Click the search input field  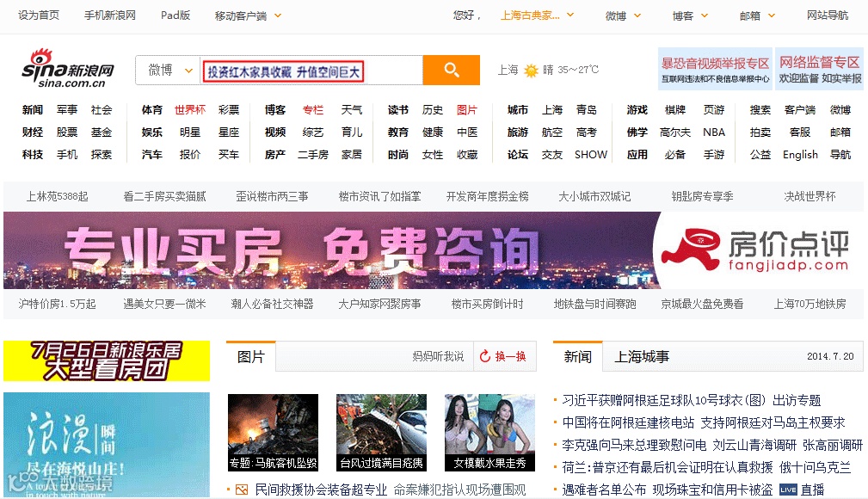pos(311,71)
